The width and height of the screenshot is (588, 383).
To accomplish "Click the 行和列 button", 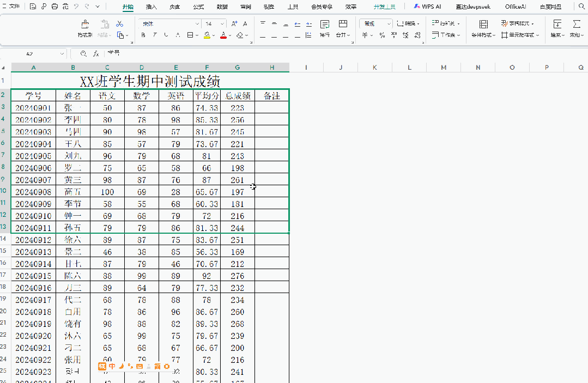I will coord(446,23).
